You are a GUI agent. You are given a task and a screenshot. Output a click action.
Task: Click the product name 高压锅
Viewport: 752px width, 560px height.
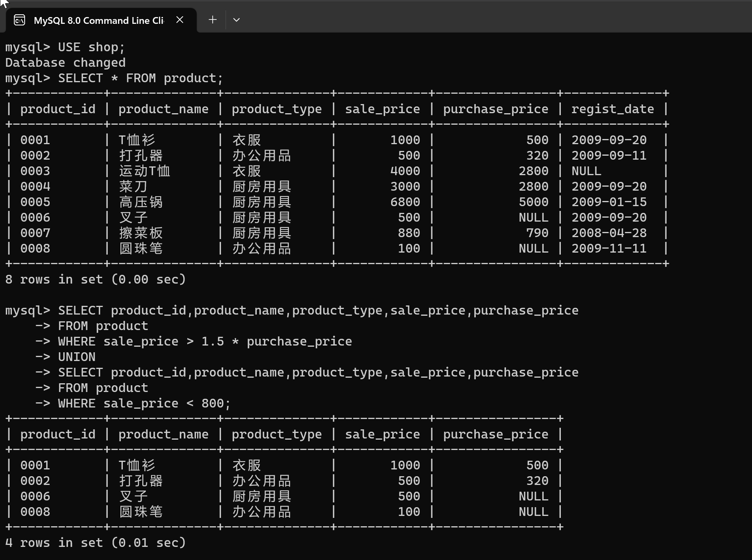141,202
